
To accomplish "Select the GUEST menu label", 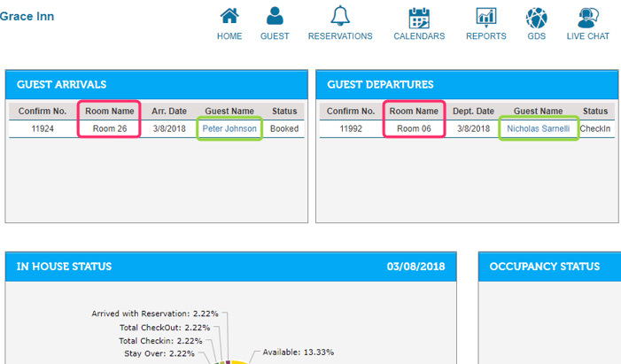I will pyautogui.click(x=275, y=36).
